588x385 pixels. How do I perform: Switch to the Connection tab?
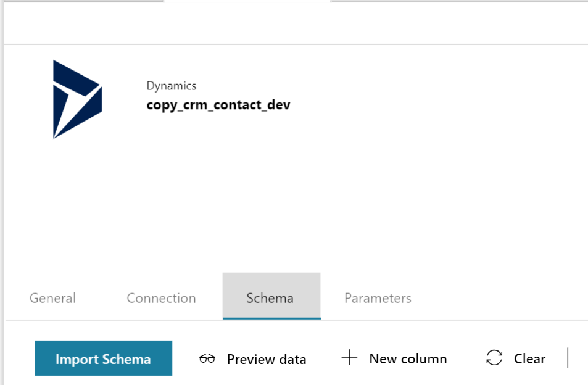161,298
